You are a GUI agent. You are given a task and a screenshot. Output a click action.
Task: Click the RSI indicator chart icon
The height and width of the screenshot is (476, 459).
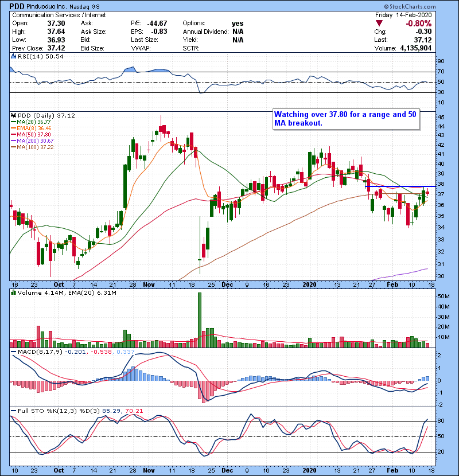pos(13,56)
